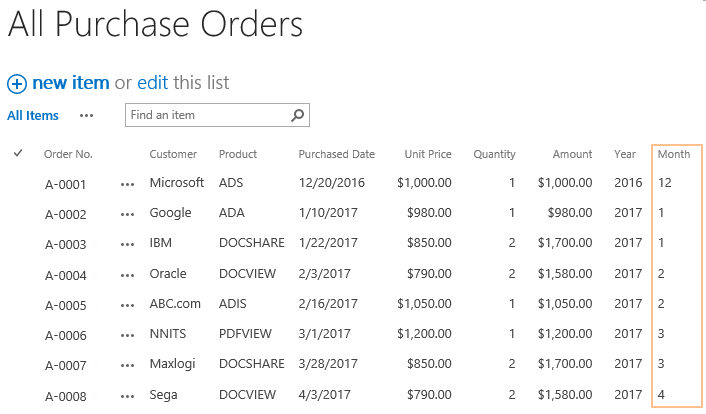Open order A-0006 title
Viewport: 706px width, 414px height.
(x=66, y=336)
